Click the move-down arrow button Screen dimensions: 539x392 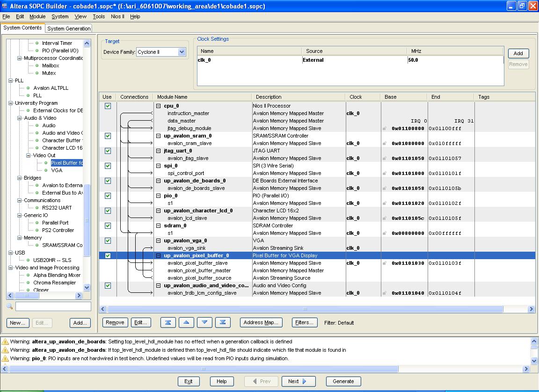point(204,323)
